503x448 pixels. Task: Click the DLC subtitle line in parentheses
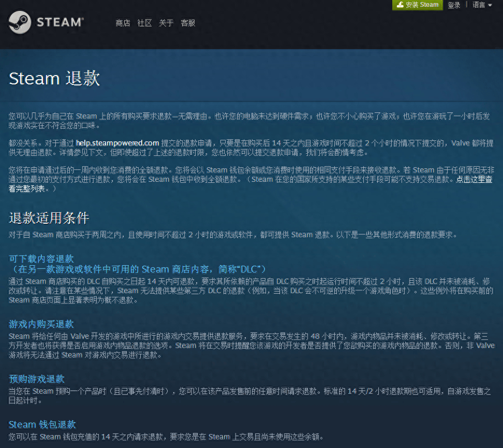(138, 269)
